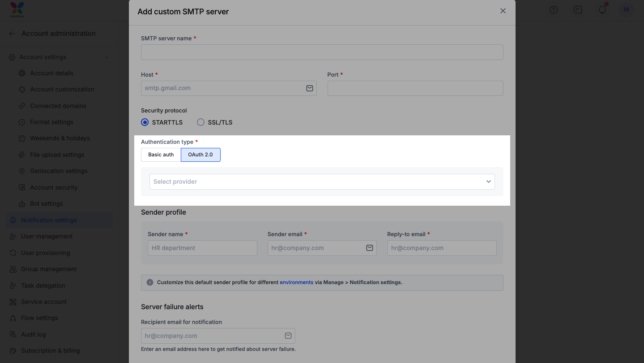Open Group management section

49,269
